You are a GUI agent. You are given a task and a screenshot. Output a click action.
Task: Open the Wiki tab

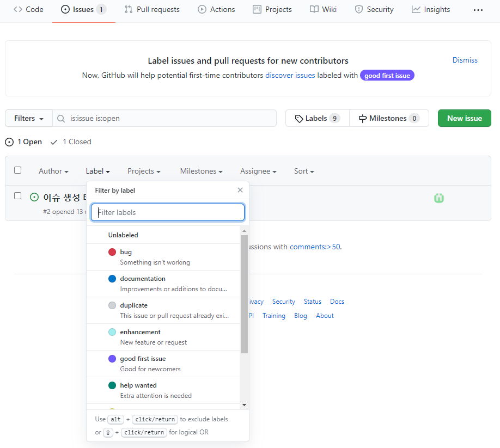(x=324, y=10)
